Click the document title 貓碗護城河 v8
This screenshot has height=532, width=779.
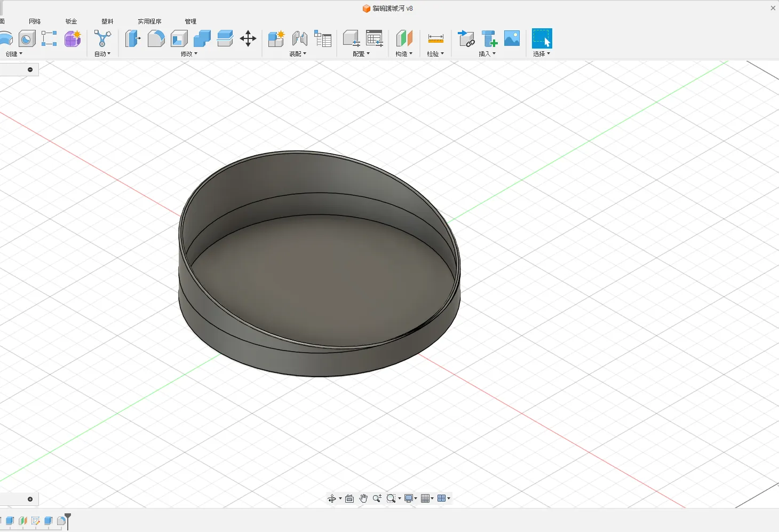(393, 9)
